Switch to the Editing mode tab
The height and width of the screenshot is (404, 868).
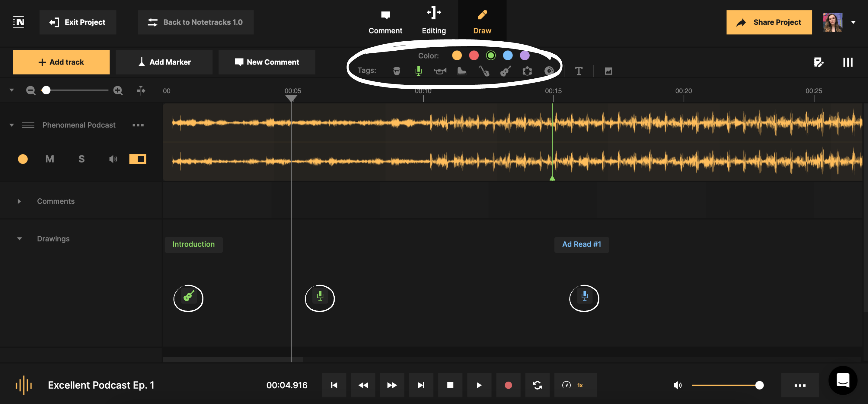434,21
